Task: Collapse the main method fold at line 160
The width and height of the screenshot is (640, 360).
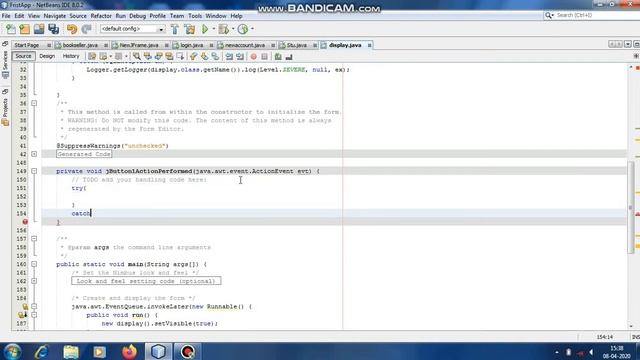Action: pyautogui.click(x=34, y=264)
